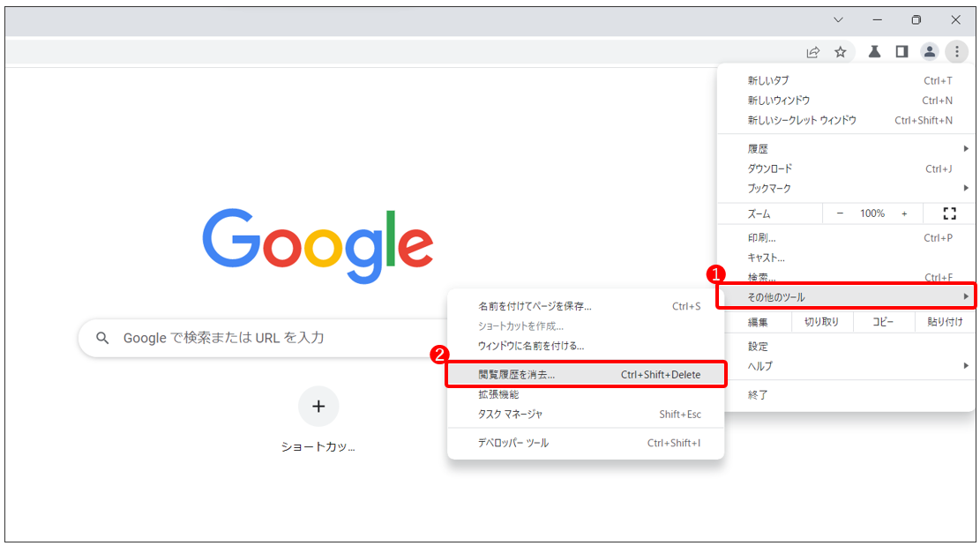The width and height of the screenshot is (980, 546).
Task: Open the profile avatar icon
Action: (x=930, y=52)
